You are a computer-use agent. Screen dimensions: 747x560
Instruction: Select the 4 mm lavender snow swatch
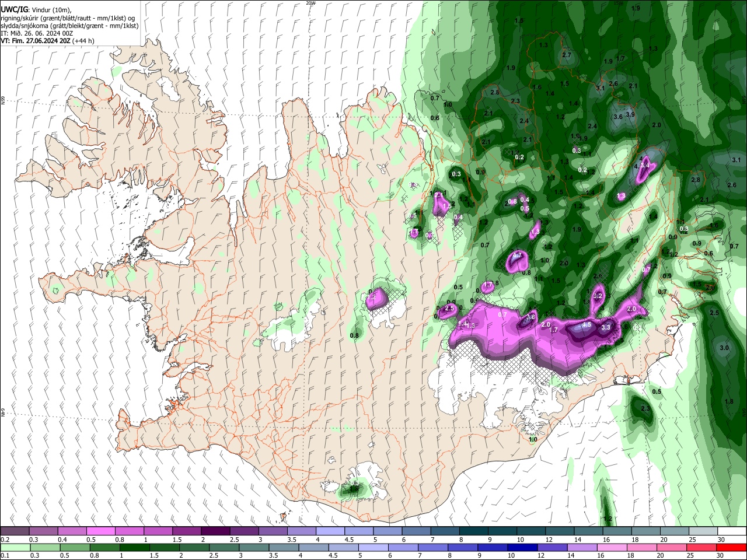point(330,531)
